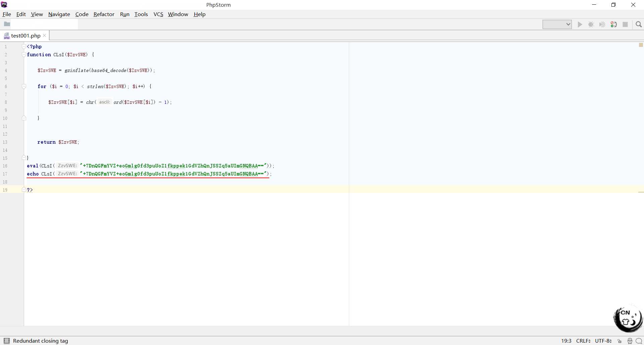Screen dimensions: 644x345
Task: Click the Run with Coverage icon
Action: [x=602, y=24]
